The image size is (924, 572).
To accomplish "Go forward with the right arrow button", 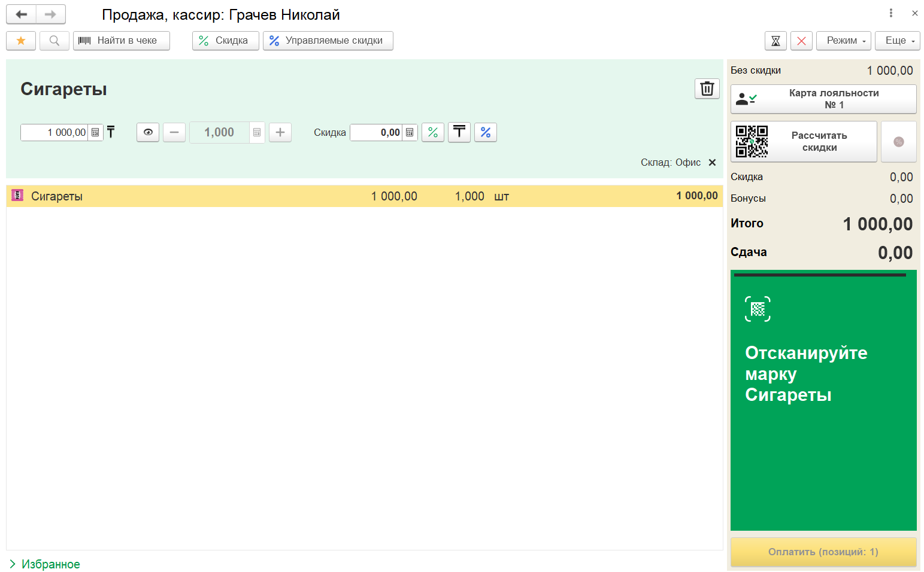I will point(50,14).
